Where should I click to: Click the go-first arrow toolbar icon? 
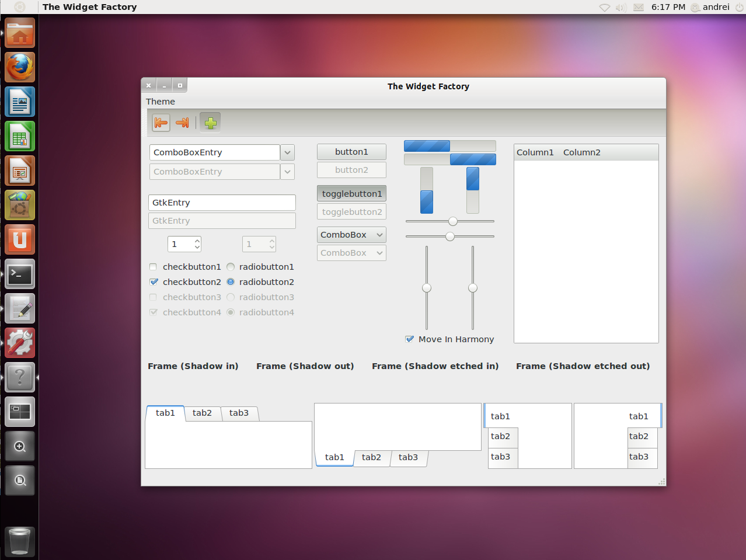click(161, 123)
